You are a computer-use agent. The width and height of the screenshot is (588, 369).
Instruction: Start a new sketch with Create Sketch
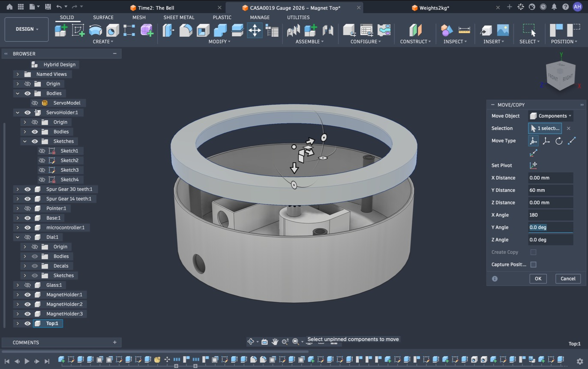pyautogui.click(x=78, y=30)
